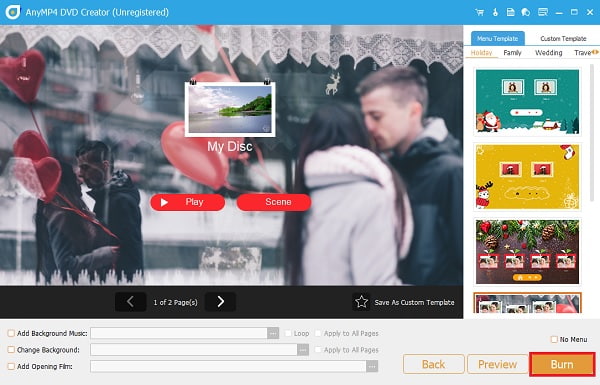Choose the yellow Christmas stocking template
This screenshot has width=600, height=385.
[527, 177]
